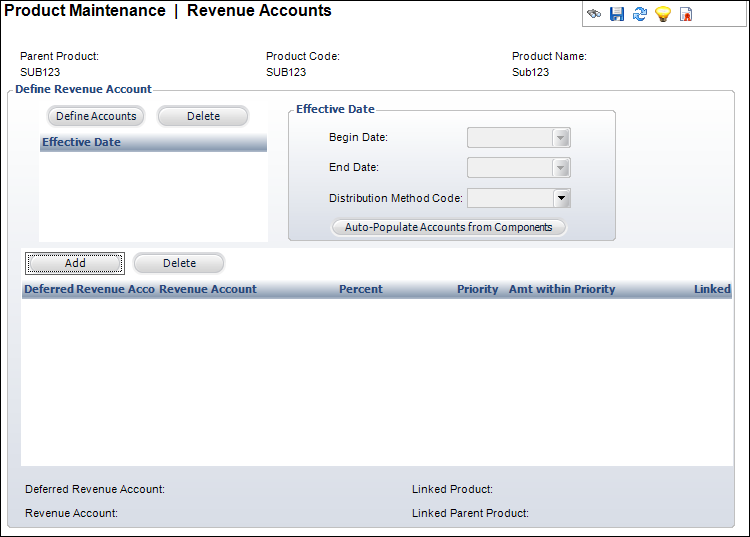Viewport: 750px width, 537px height.
Task: Click Delete beside the Add button
Action: [x=179, y=263]
